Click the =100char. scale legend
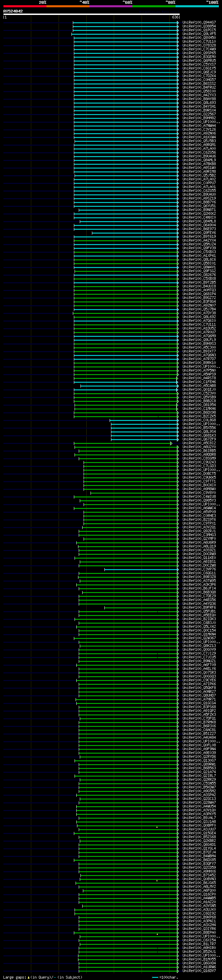 165,977
